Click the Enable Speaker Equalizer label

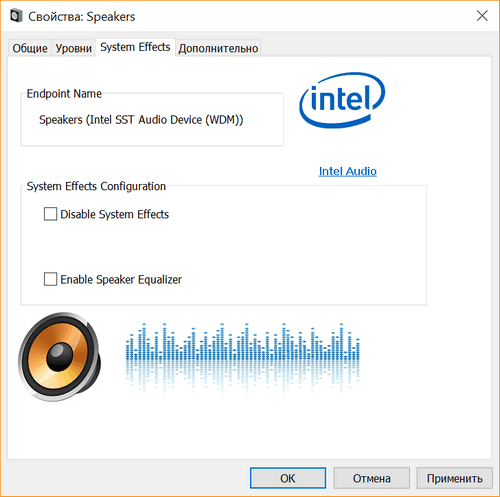tap(121, 280)
